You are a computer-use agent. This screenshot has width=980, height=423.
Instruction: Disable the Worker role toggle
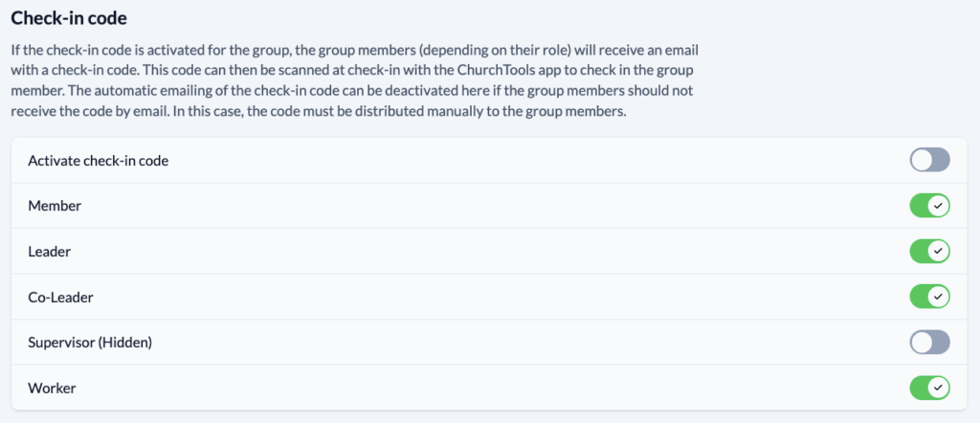point(929,388)
